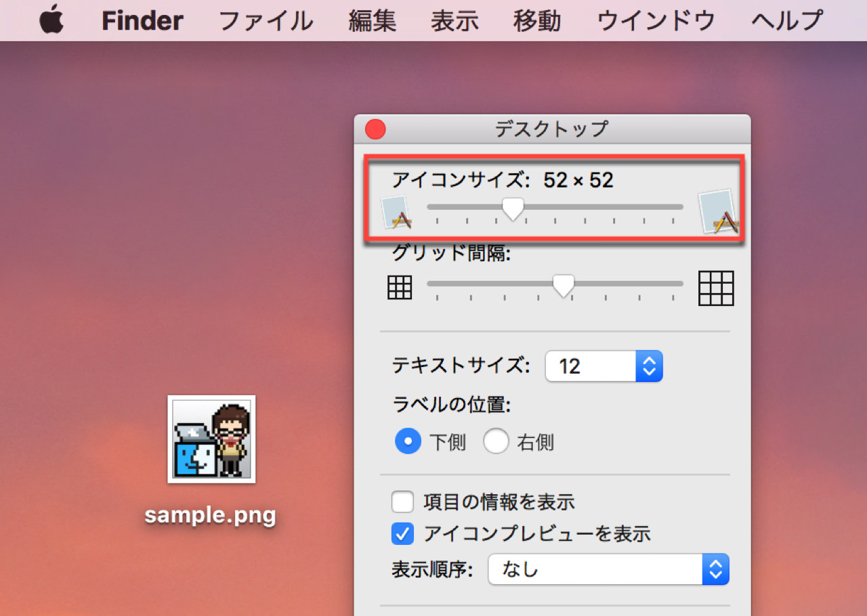Click the グリッド間隔 label

coord(451,253)
